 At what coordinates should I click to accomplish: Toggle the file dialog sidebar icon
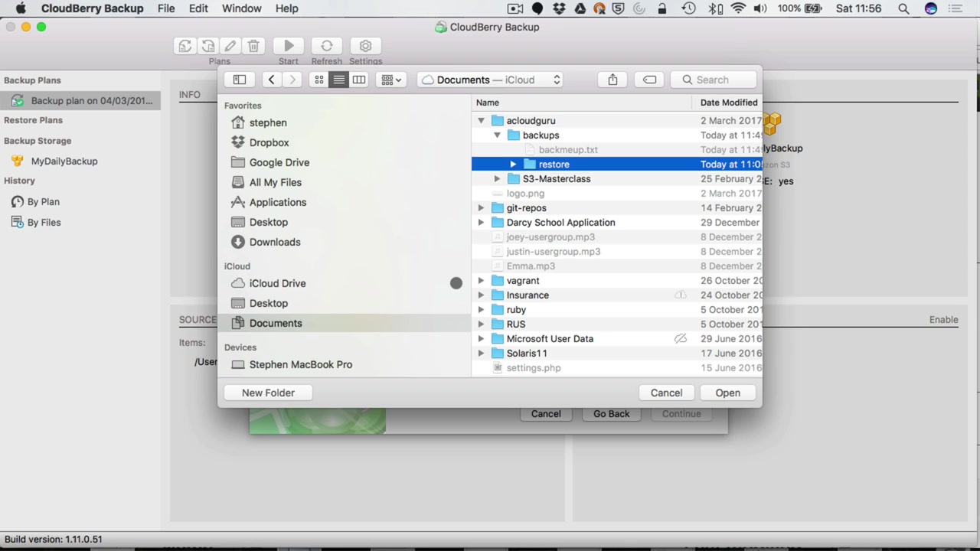[240, 80]
